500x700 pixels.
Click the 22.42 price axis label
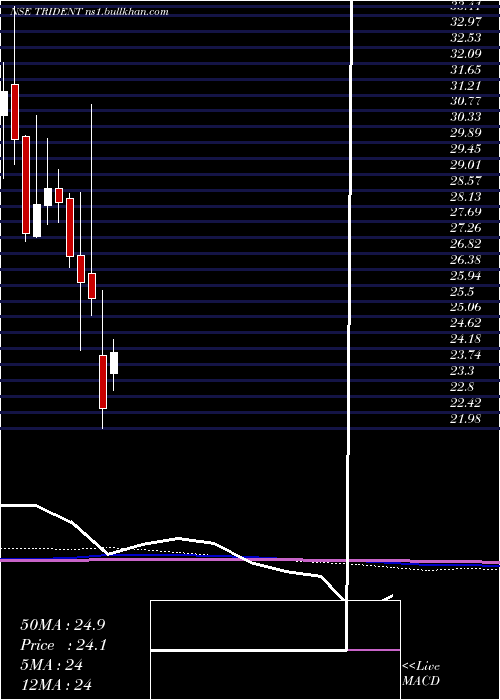point(465,403)
